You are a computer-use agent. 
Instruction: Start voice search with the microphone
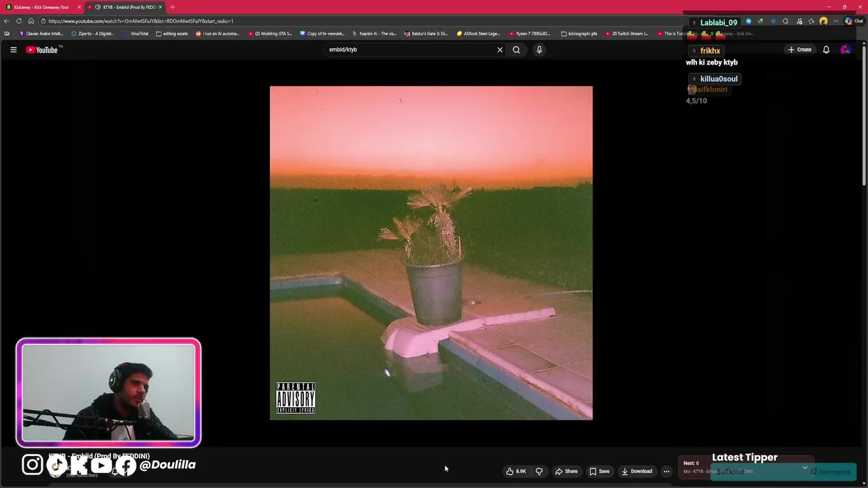539,49
